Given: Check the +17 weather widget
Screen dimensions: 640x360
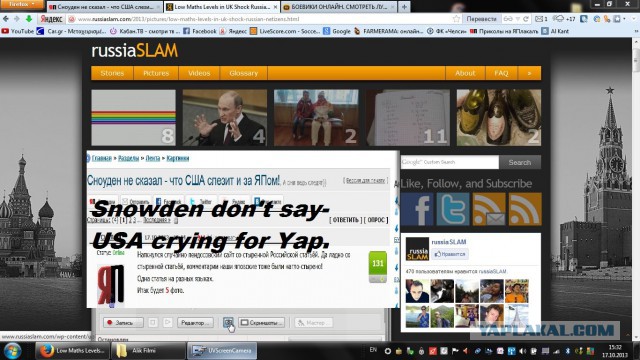Looking at the screenshot, I should pyautogui.click(x=564, y=19).
